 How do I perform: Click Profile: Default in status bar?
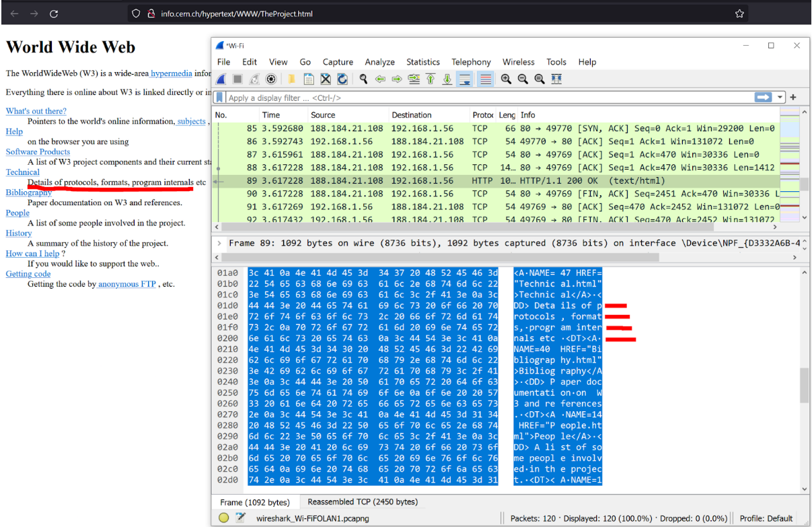pos(766,518)
